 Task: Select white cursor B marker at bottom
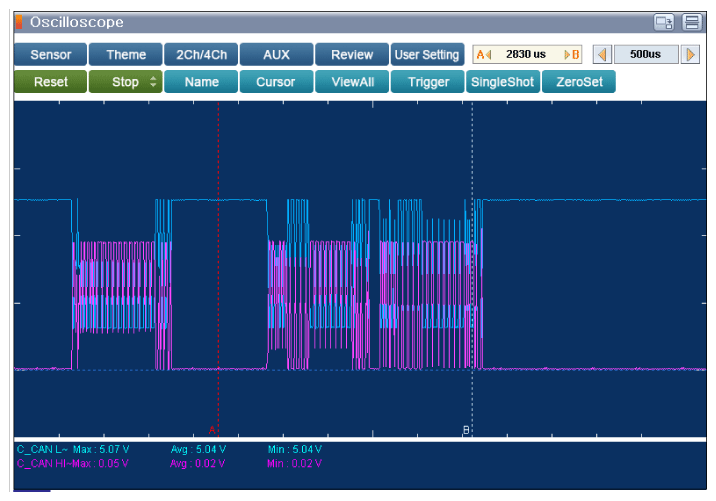point(466,430)
